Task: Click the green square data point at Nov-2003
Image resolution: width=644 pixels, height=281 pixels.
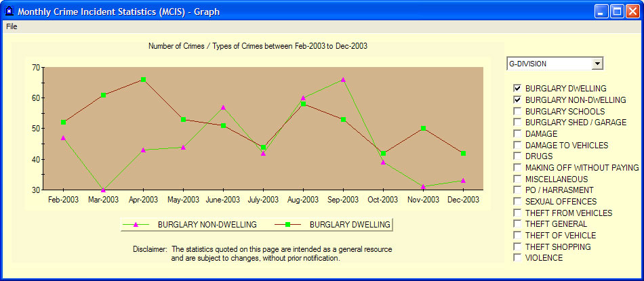Action: 423,128
